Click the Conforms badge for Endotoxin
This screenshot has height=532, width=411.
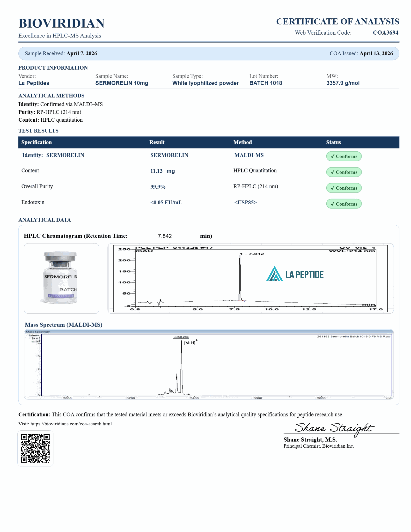pos(344,204)
